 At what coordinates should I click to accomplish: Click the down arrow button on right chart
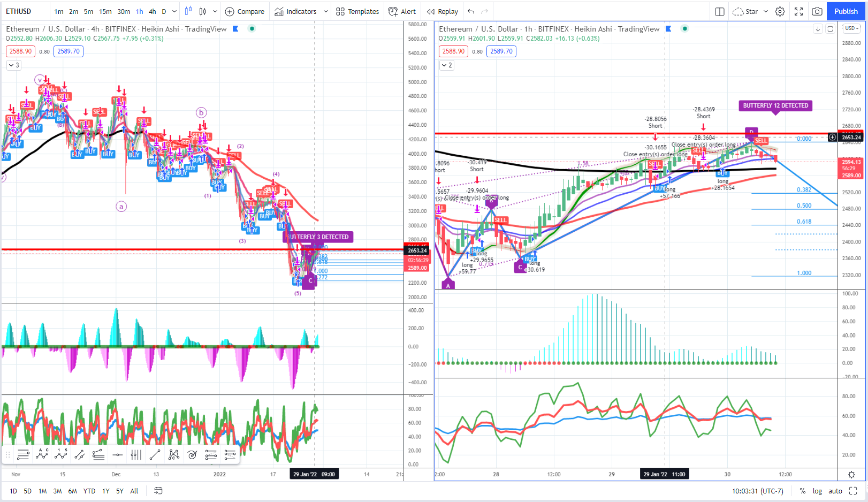pos(818,29)
